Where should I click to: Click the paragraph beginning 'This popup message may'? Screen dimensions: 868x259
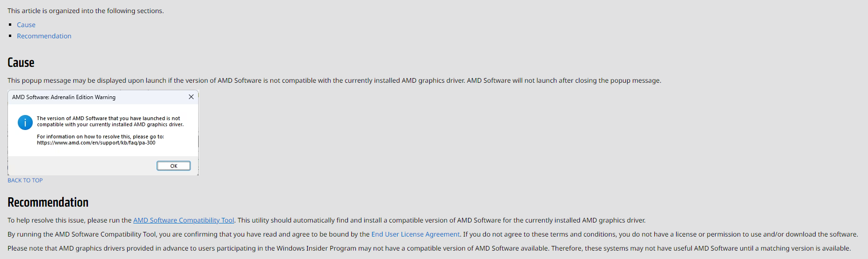[x=334, y=80]
